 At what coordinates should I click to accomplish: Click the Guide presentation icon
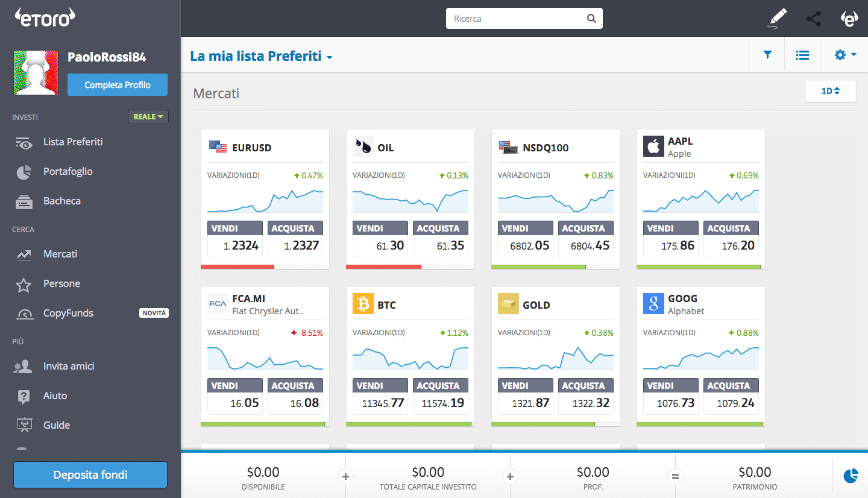pyautogui.click(x=24, y=425)
